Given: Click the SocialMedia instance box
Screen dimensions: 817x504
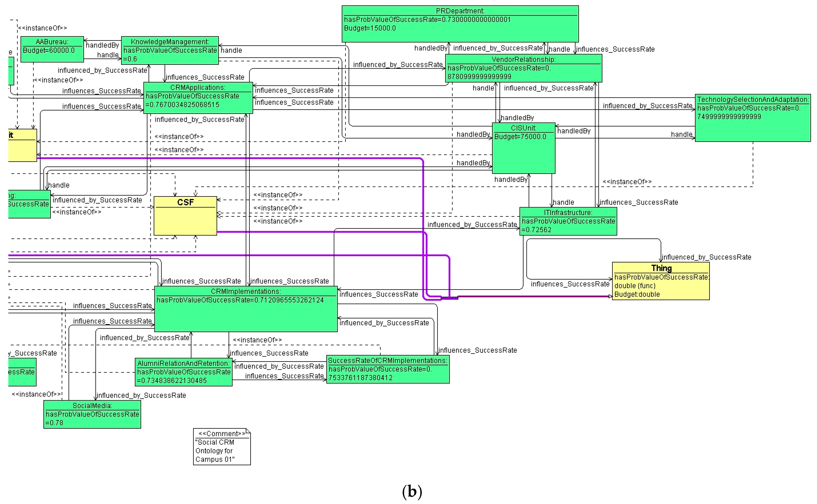Looking at the screenshot, I should 92,414.
